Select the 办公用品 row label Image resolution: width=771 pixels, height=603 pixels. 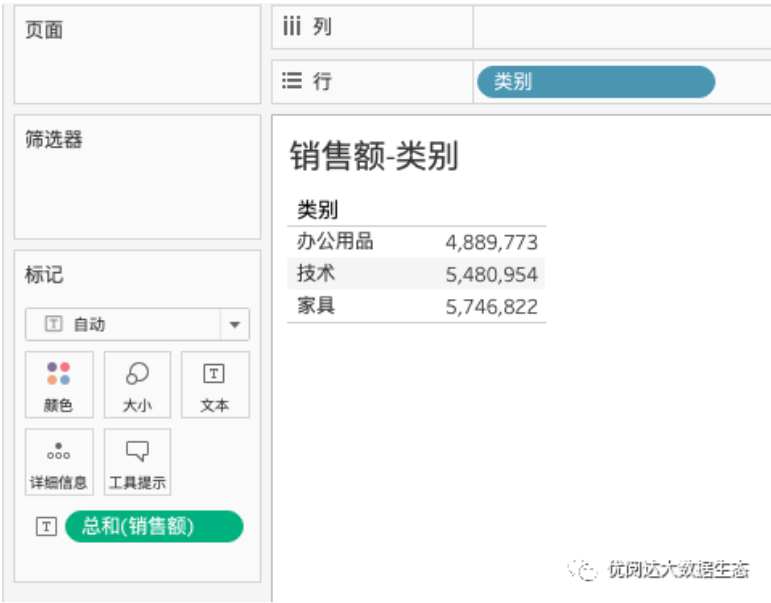click(335, 242)
